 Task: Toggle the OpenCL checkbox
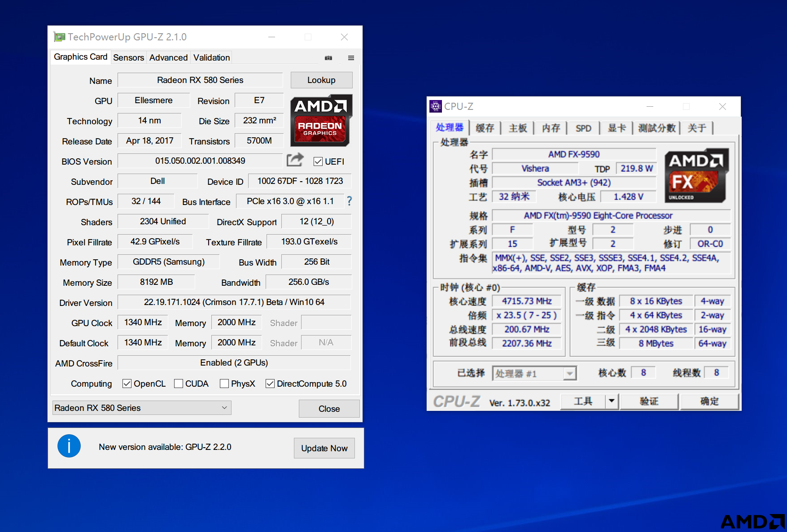(x=127, y=384)
